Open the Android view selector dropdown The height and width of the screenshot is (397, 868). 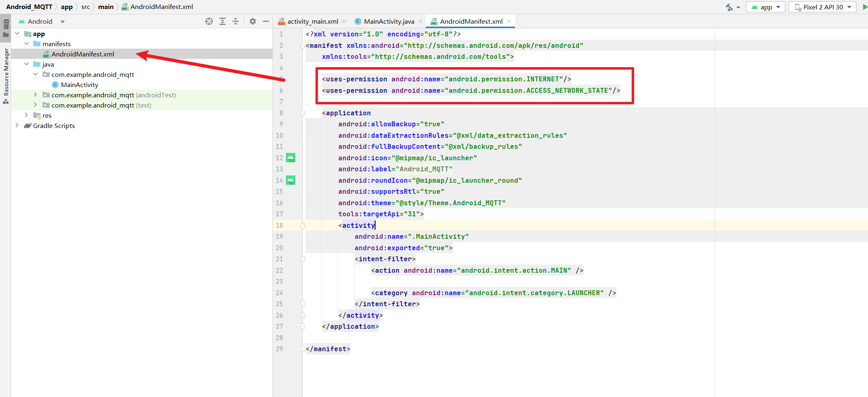(x=41, y=21)
